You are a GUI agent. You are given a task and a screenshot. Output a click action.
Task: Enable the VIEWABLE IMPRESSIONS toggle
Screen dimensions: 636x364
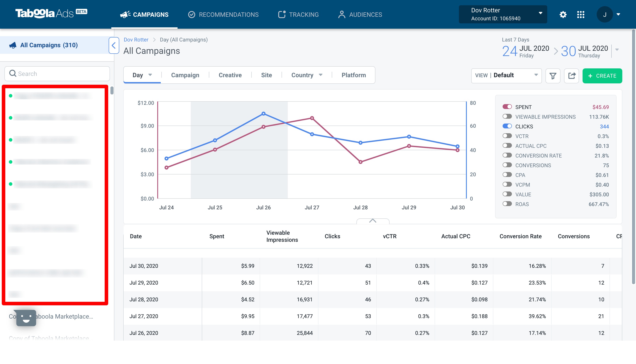point(507,116)
